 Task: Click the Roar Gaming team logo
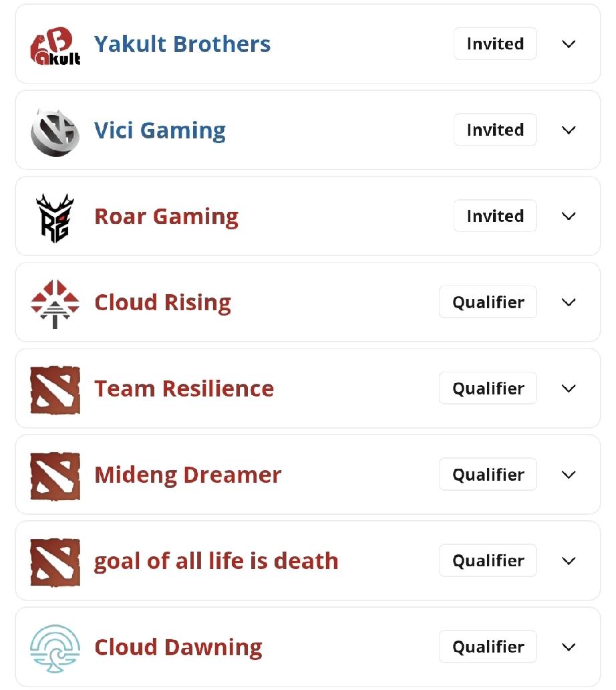coord(55,217)
